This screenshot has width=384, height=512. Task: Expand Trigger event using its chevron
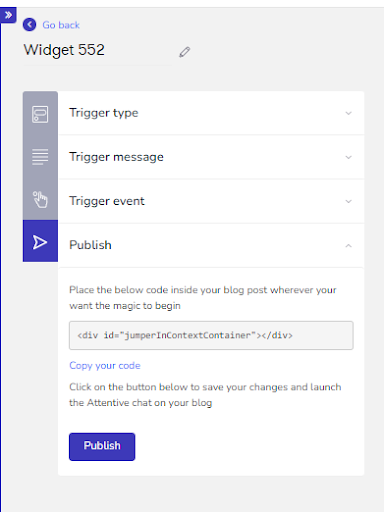coord(349,201)
